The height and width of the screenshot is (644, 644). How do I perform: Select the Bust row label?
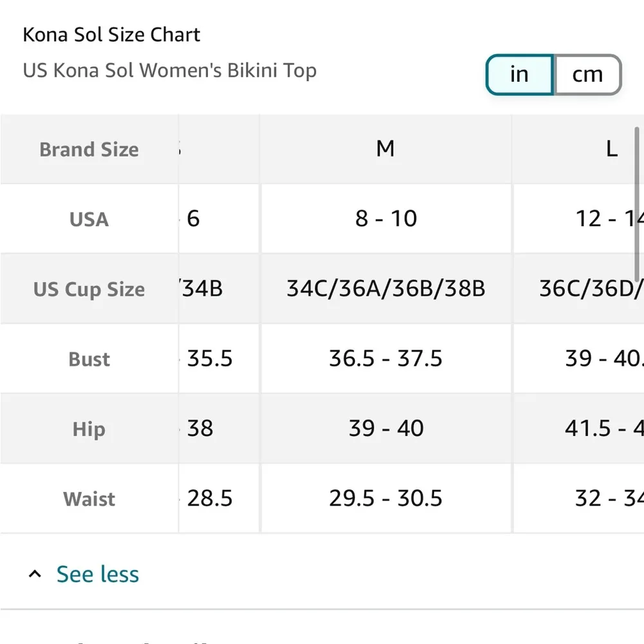point(89,359)
